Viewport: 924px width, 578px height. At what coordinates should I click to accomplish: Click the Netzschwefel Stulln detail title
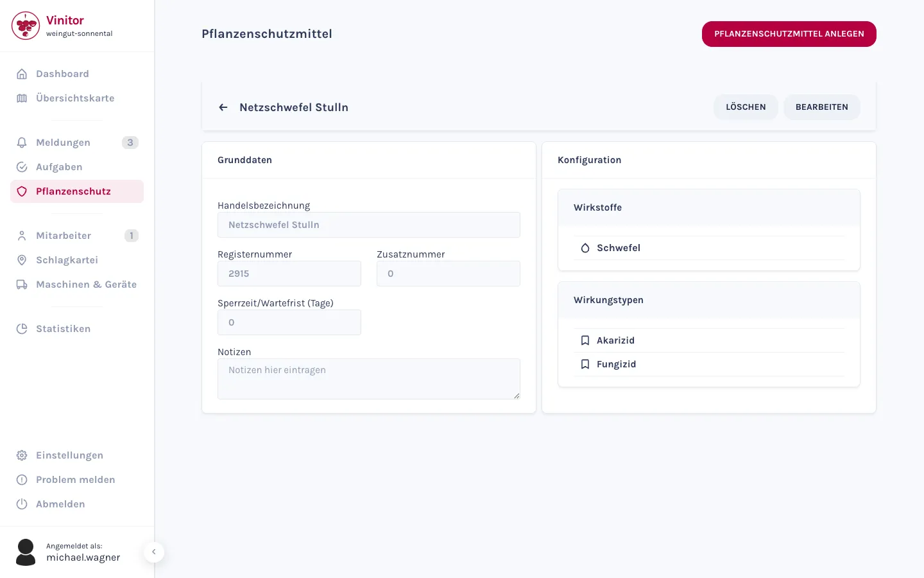(294, 107)
